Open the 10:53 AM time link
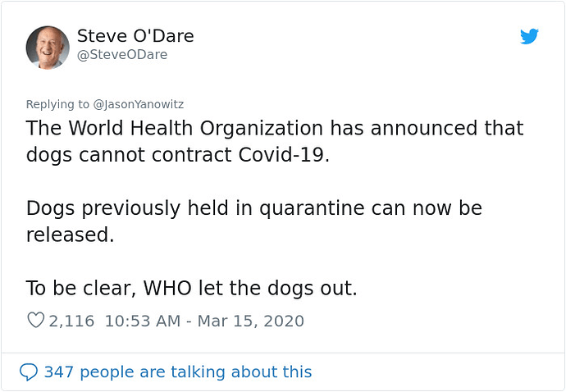Viewport: 566px width, 392px height. point(143,321)
